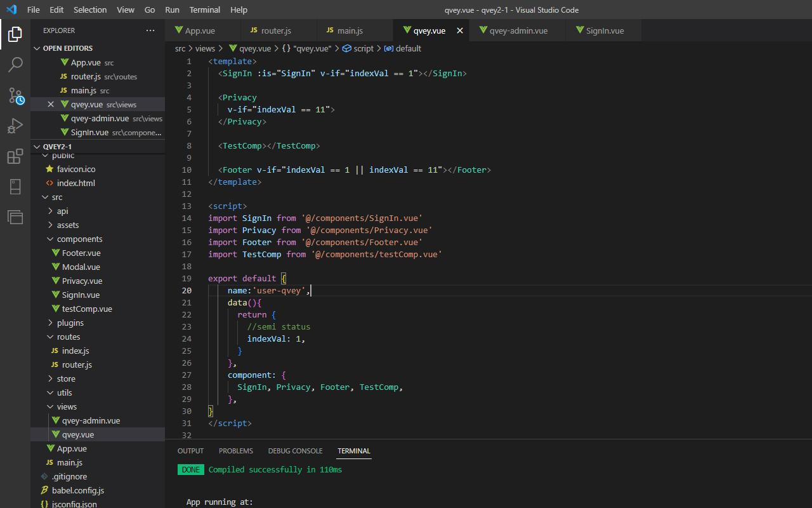812x508 pixels.
Task: Open the Terminal menu
Action: point(205,10)
